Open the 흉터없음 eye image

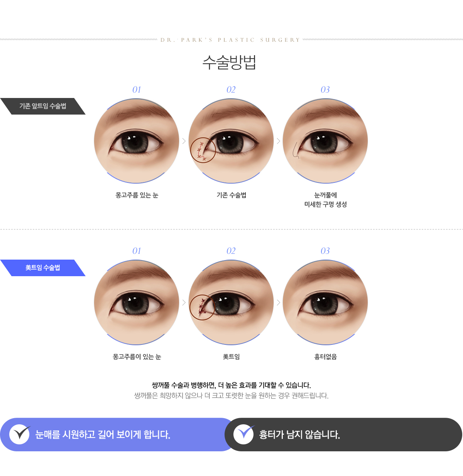pos(325,302)
